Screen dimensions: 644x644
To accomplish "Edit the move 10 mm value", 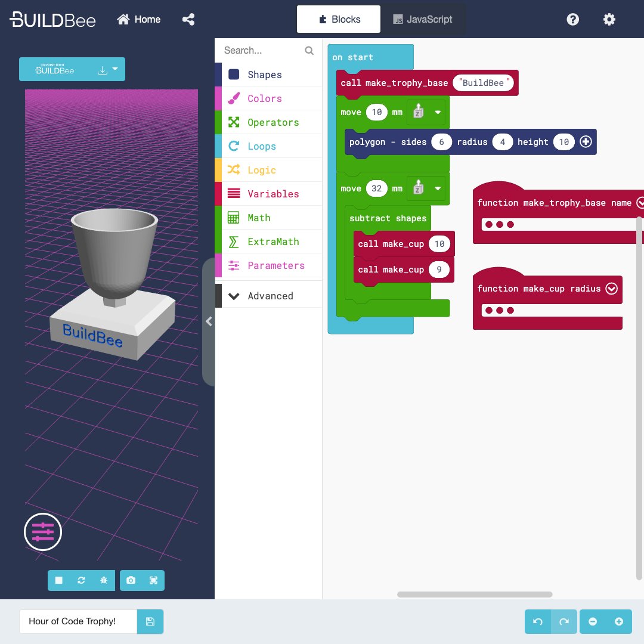I will (377, 112).
